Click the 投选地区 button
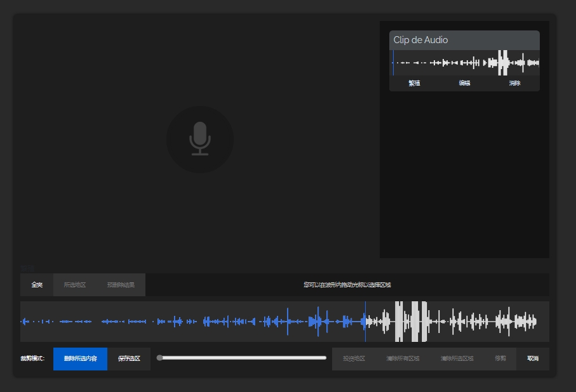Viewport: 576px width, 392px height. coord(354,358)
